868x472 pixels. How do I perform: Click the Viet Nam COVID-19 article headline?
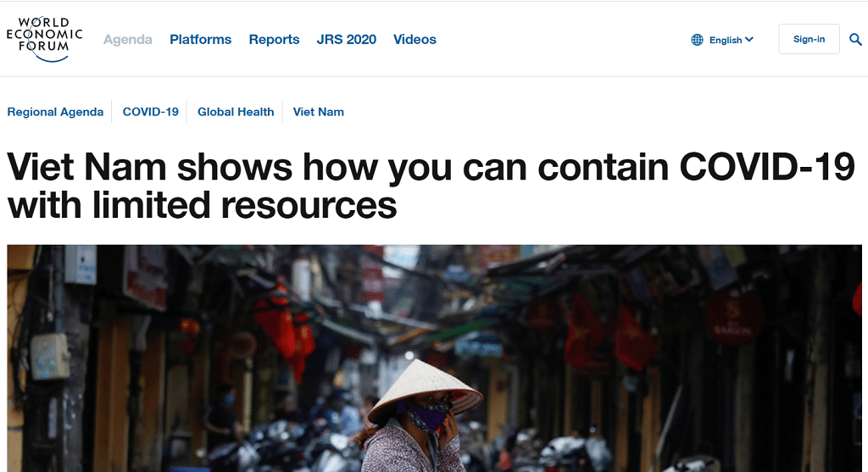coord(431,186)
